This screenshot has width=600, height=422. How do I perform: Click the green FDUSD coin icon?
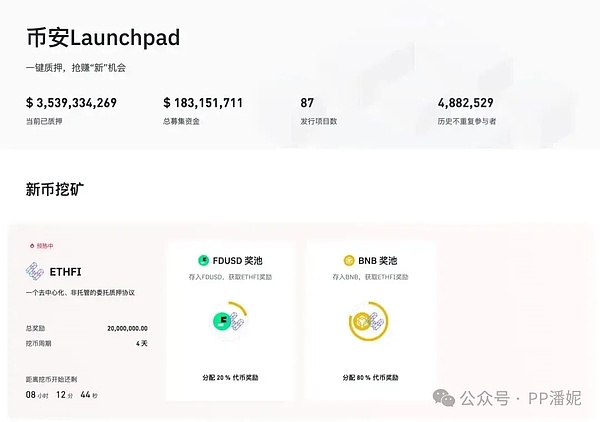(205, 259)
